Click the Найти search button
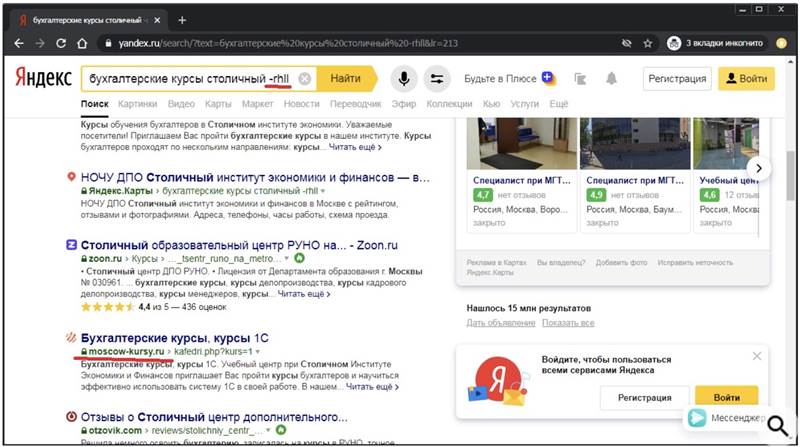This screenshot has height=447, width=800. 346,79
